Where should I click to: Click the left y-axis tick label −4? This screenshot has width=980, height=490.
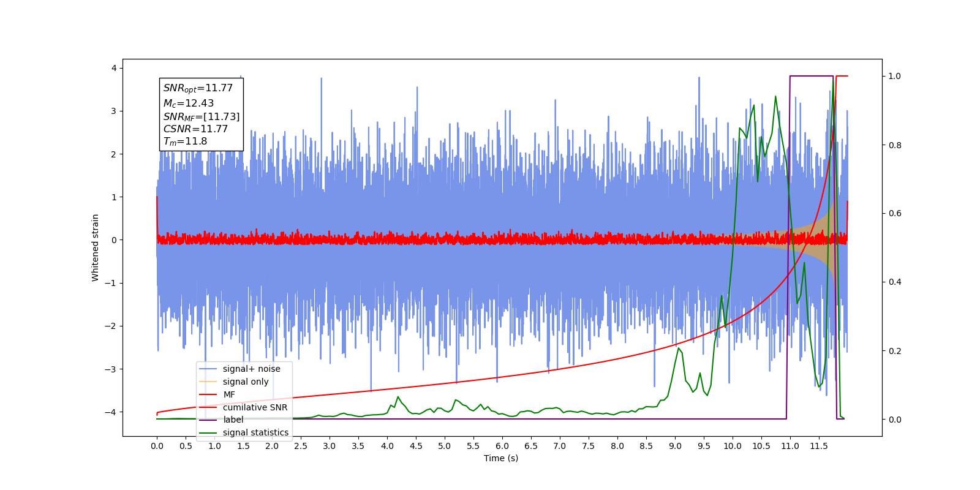tap(110, 412)
